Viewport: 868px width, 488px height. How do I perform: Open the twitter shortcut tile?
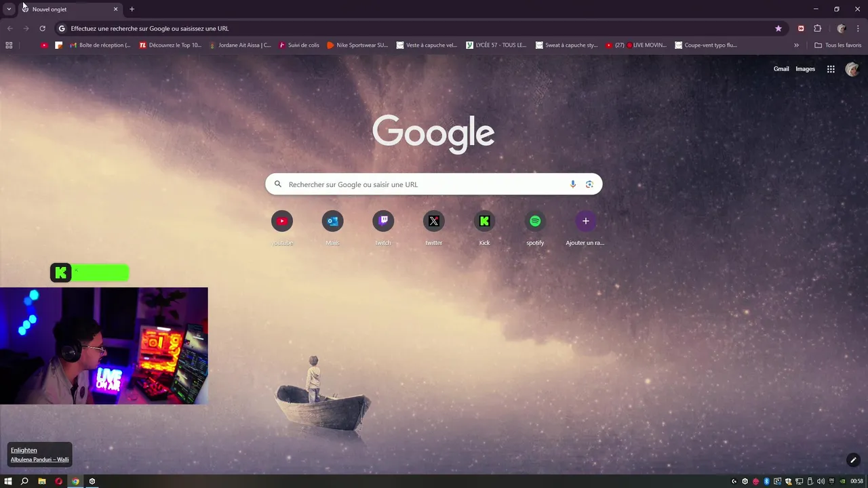pos(434,228)
